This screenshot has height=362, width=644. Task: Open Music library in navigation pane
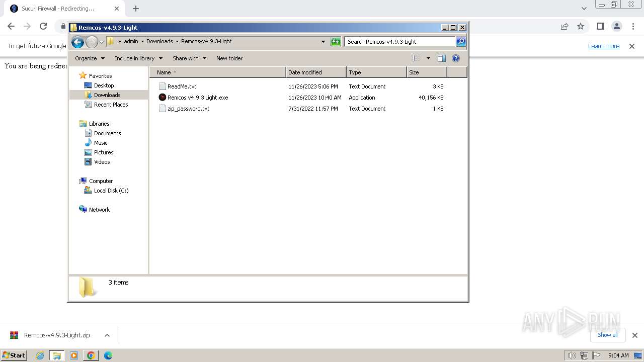coord(101,143)
